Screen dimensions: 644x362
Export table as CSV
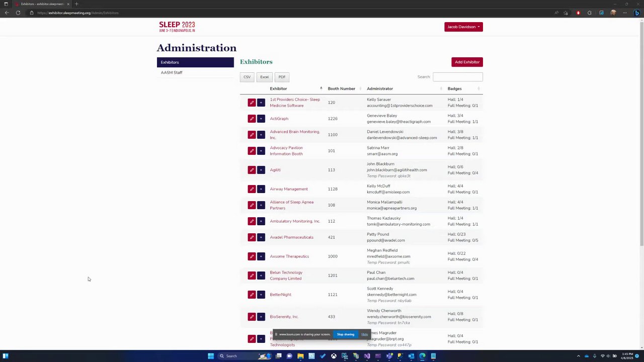247,77
